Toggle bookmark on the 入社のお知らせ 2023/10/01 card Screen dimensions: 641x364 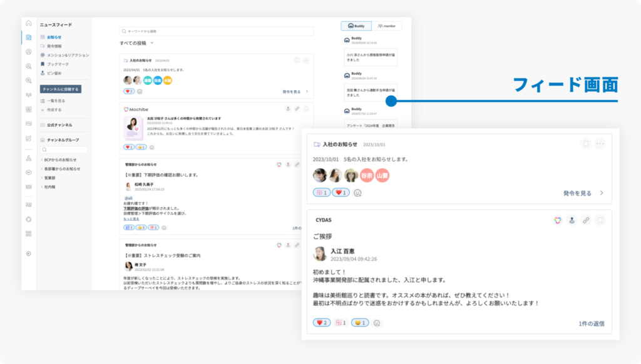pos(585,144)
